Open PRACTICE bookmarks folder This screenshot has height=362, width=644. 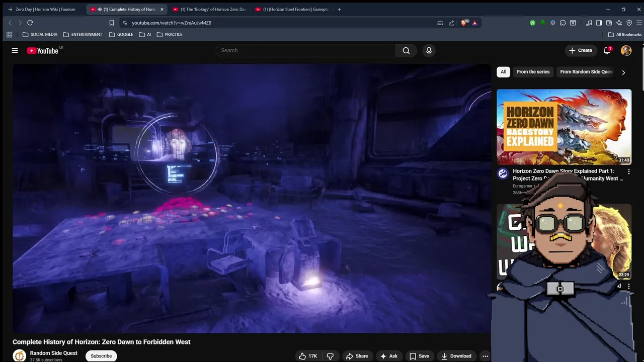pyautogui.click(x=170, y=35)
